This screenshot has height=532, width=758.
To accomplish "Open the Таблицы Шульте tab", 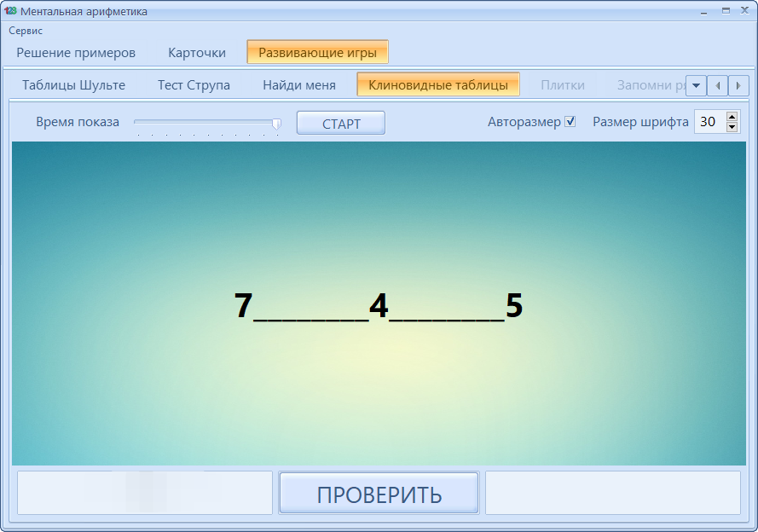I will click(76, 85).
